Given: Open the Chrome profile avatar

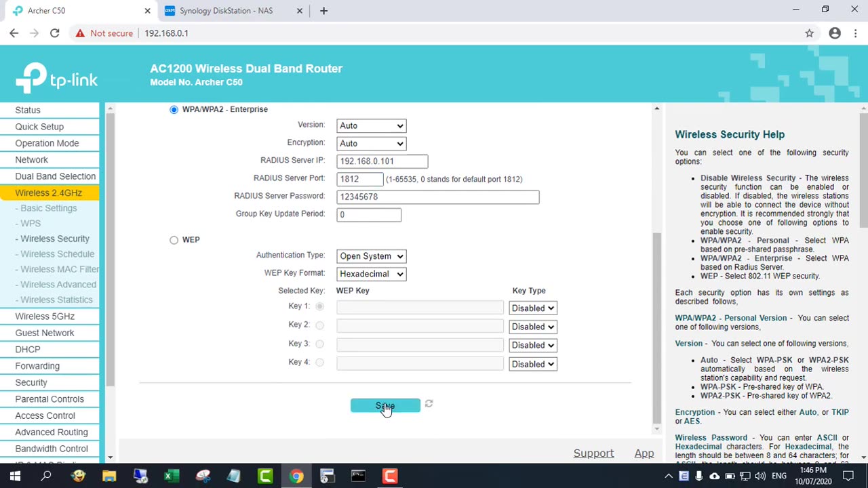Looking at the screenshot, I should point(835,33).
